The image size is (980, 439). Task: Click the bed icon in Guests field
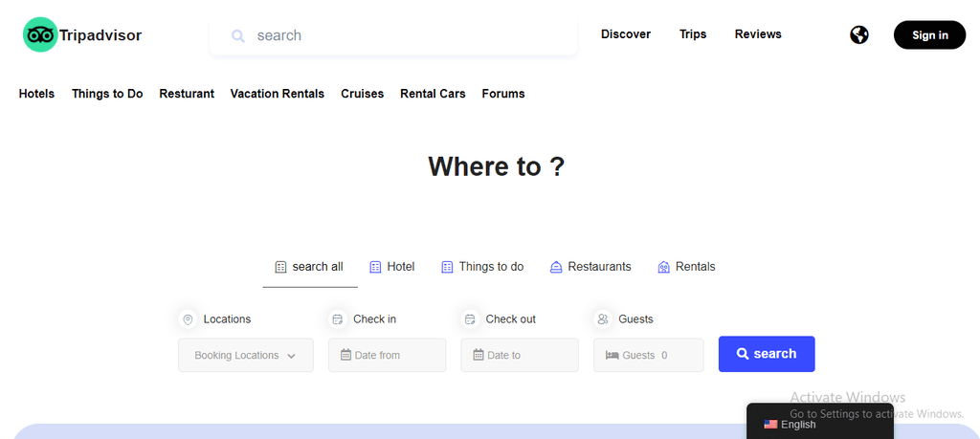(x=612, y=356)
